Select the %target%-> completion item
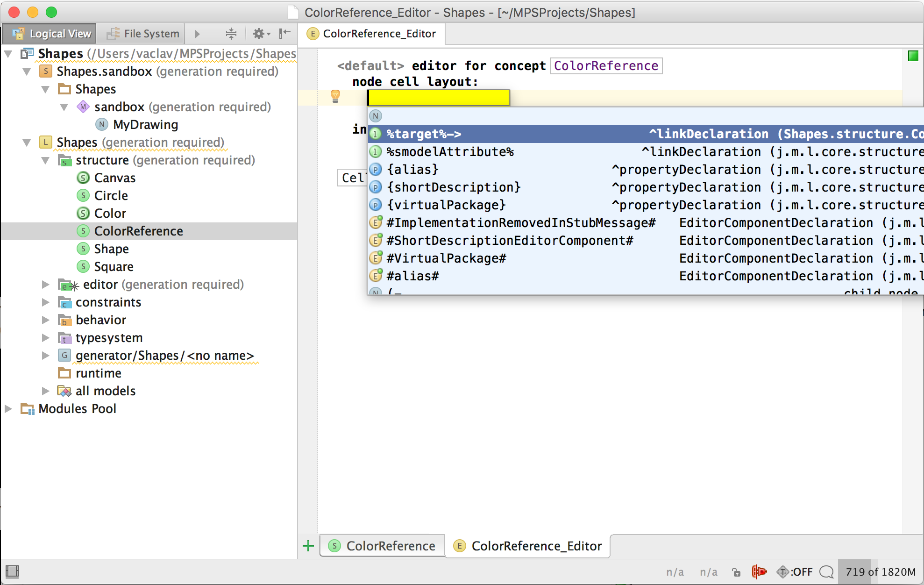 423,134
